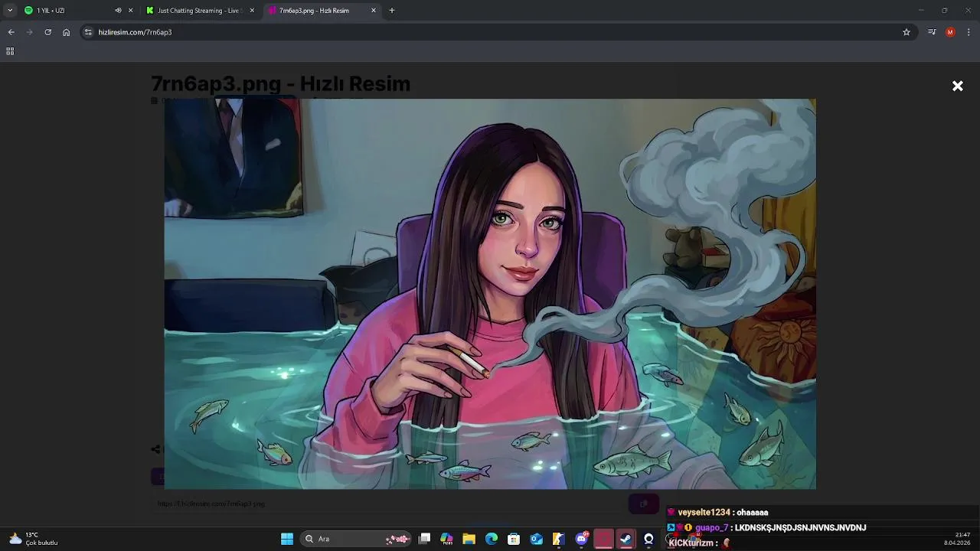Launch Counter-Strike from the taskbar

pyautogui.click(x=559, y=539)
